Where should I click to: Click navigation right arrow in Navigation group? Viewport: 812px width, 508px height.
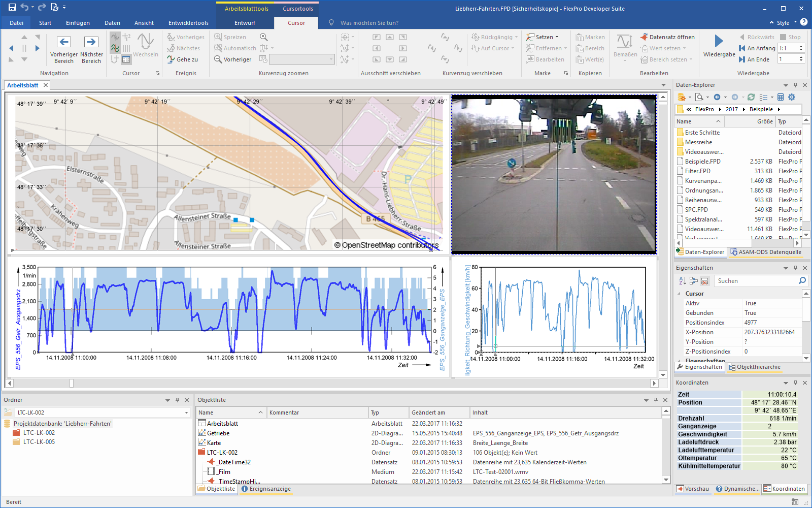point(37,48)
